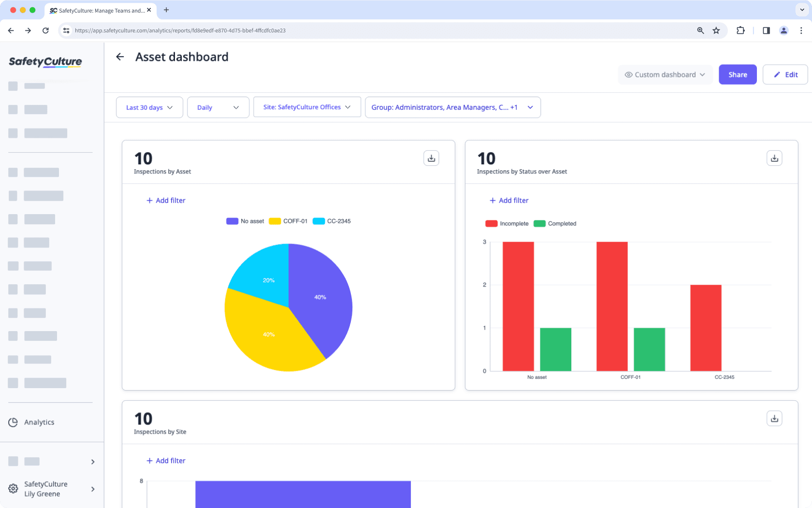Click the pencil icon on the Edit button
Viewport: 812px width, 508px height.
click(776, 74)
